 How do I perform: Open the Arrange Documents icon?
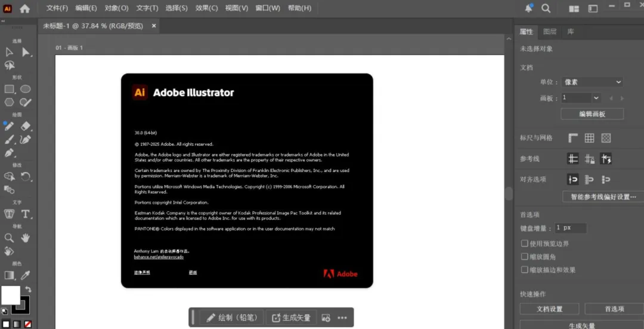[574, 8]
